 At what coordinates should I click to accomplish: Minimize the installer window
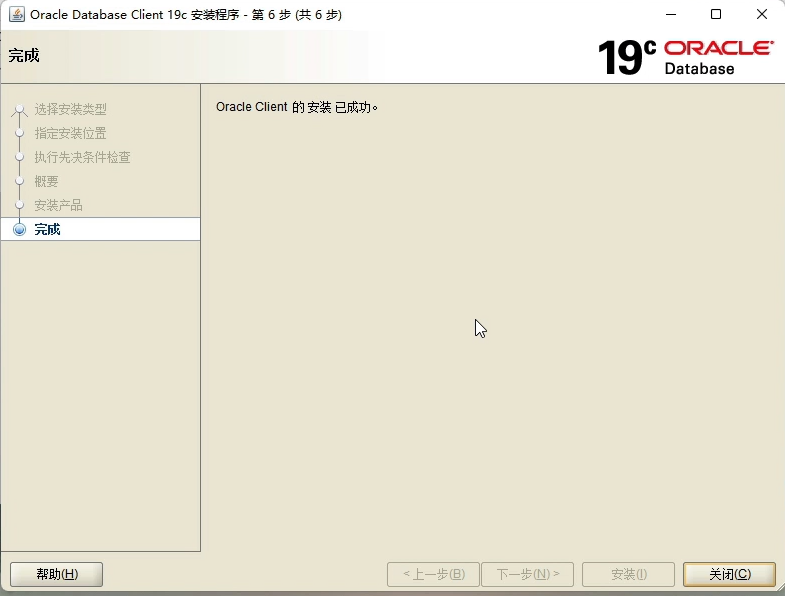[671, 15]
